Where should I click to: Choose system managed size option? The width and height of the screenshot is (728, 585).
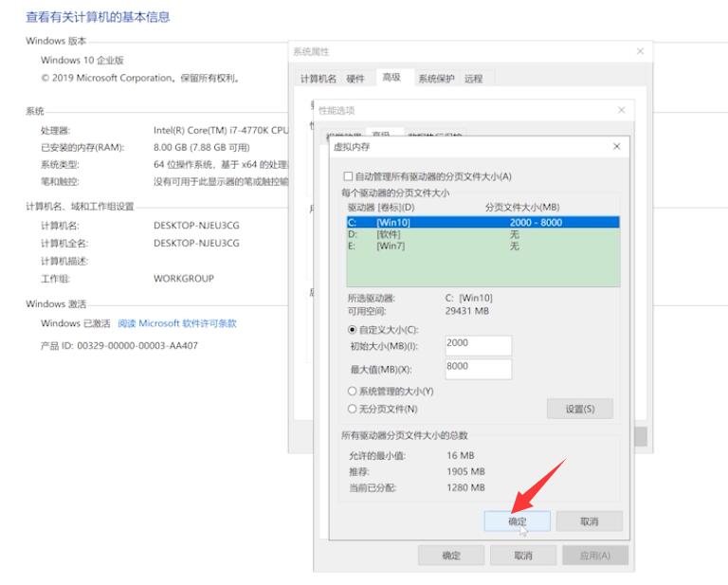(352, 392)
